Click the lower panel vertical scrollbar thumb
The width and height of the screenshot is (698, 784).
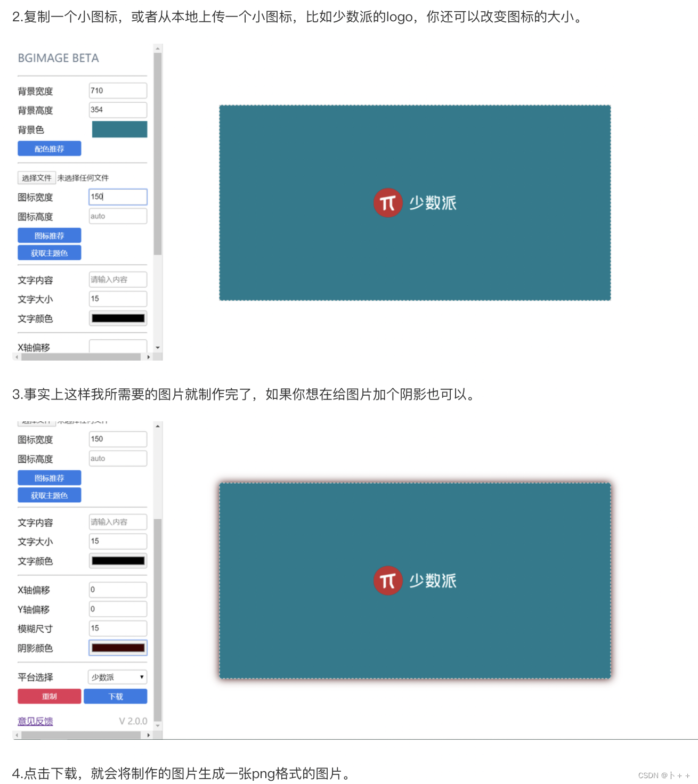click(x=158, y=620)
